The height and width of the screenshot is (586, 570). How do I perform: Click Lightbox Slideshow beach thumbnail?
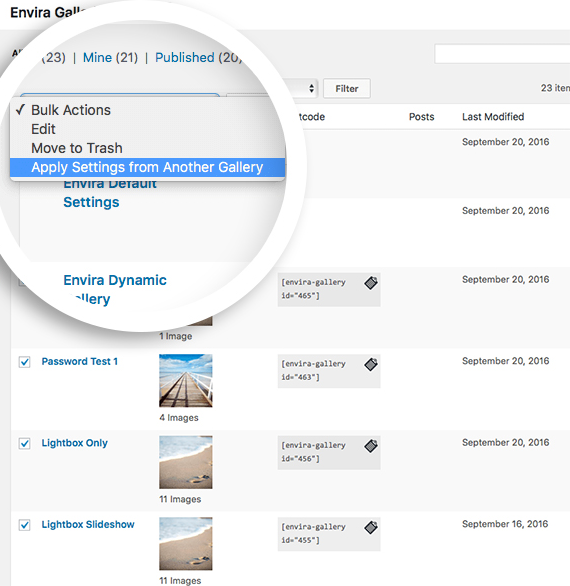[x=186, y=543]
